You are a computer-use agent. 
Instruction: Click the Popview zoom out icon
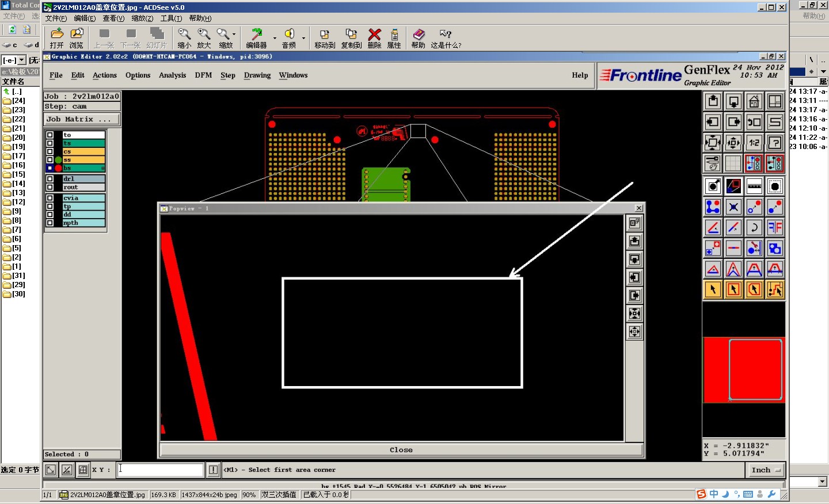634,331
